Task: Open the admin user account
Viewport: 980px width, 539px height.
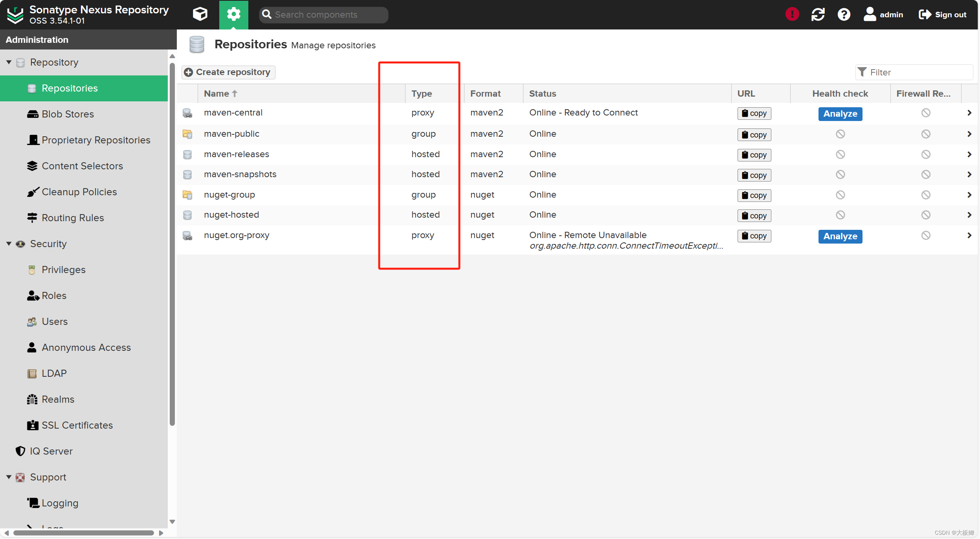Action: coord(883,15)
